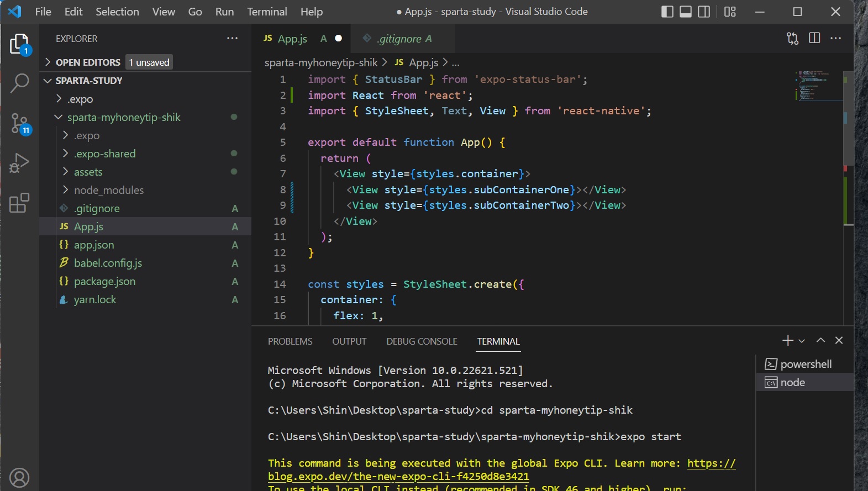Image resolution: width=868 pixels, height=491 pixels.
Task: Switch to the .gitignore editor tab
Action: point(403,38)
